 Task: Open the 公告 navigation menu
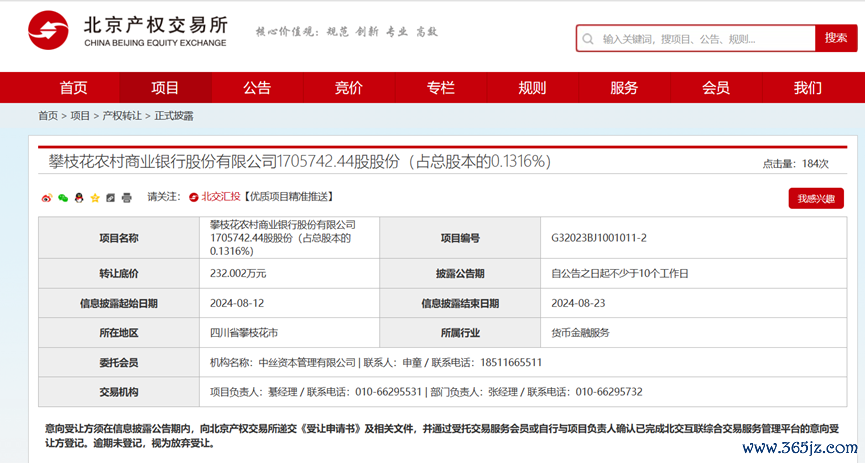point(257,87)
